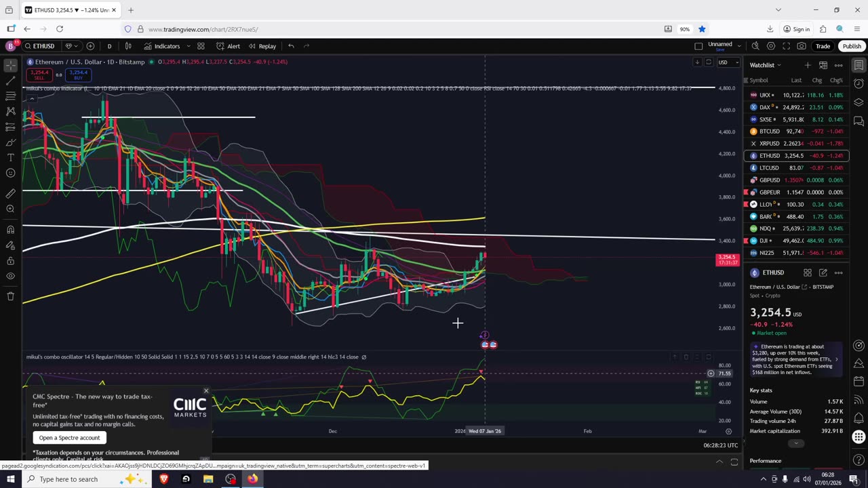This screenshot has height=488, width=868.
Task: Toggle lock all drawings
Action: coord(10,260)
